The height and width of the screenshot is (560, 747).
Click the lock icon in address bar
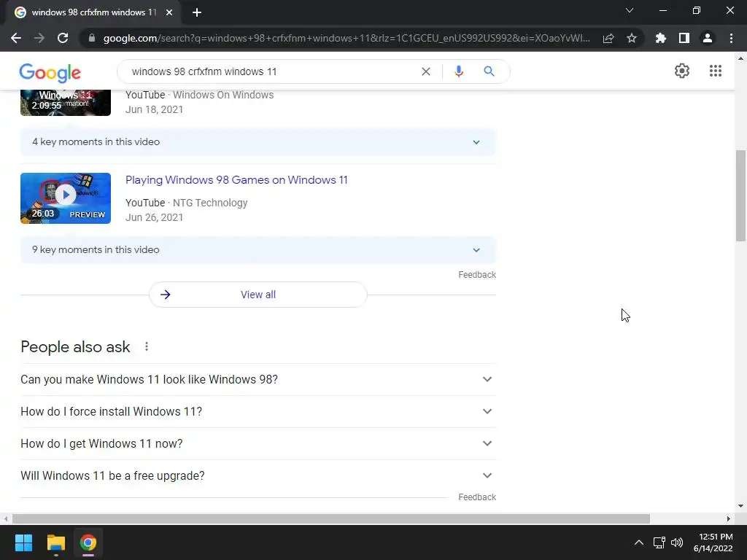coord(92,38)
